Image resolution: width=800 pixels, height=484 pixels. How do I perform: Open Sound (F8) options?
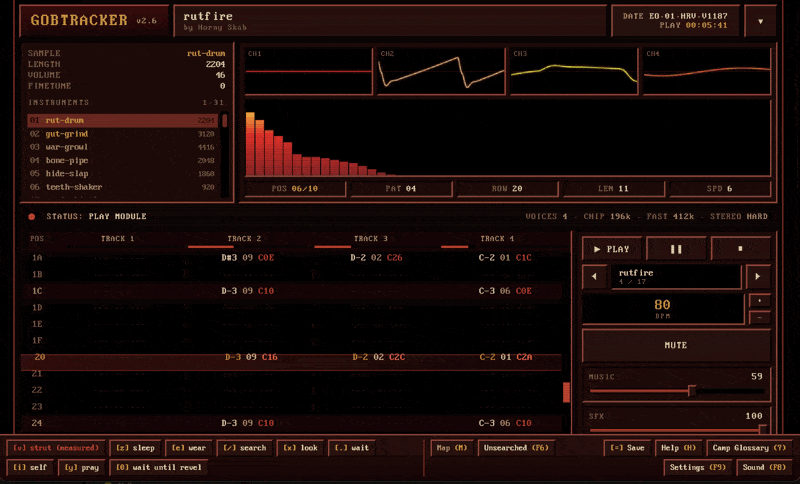(764, 467)
